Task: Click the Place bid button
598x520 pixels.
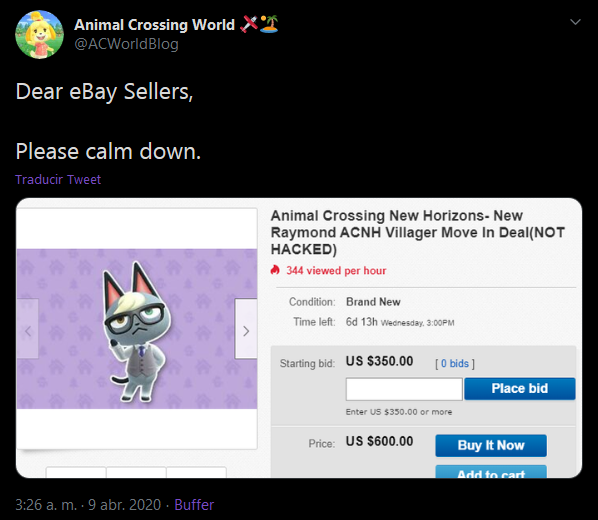Action: 520,389
